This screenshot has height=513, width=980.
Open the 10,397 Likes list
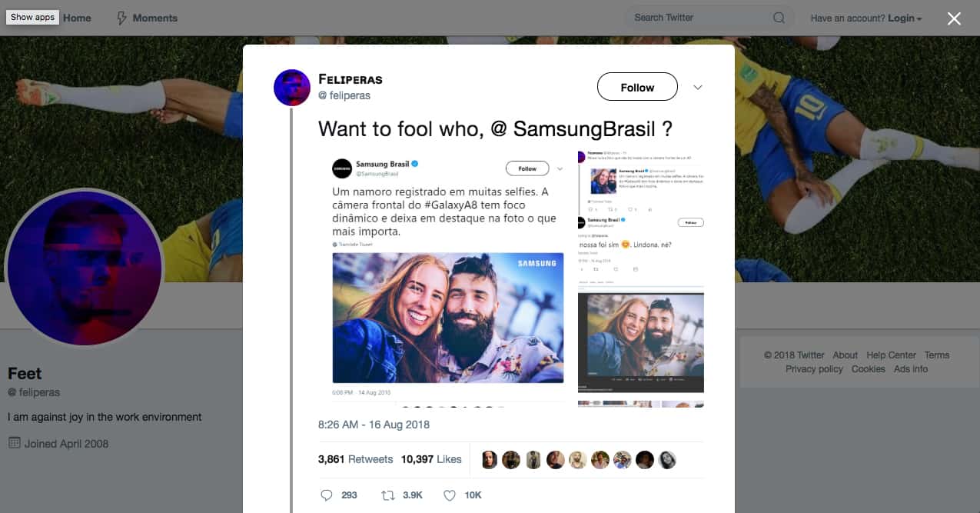(x=431, y=459)
